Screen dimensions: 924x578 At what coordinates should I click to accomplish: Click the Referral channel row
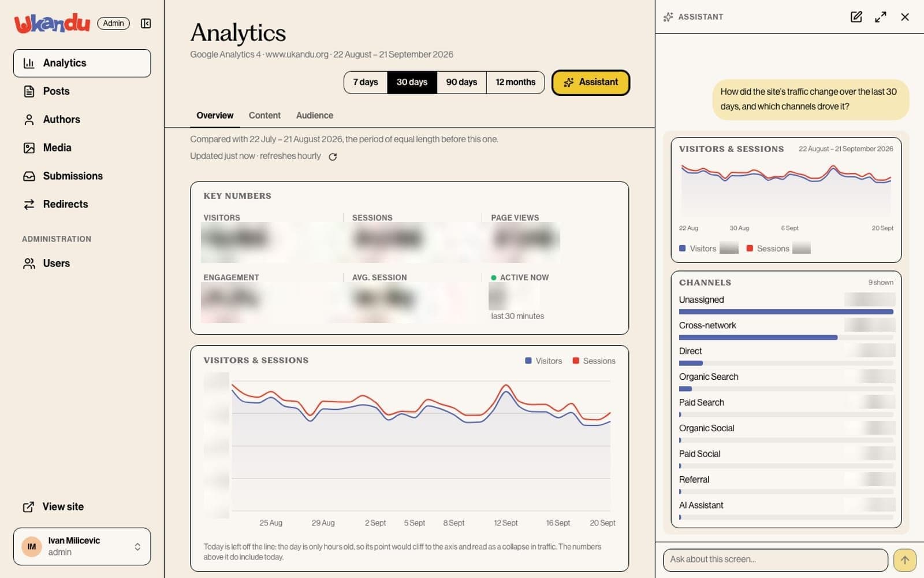786,484
